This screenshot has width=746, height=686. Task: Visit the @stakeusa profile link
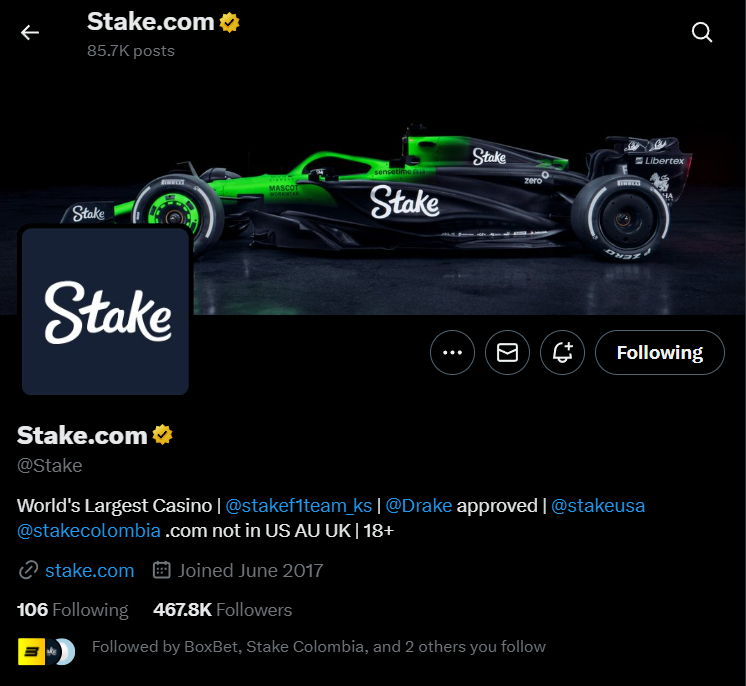(x=598, y=506)
